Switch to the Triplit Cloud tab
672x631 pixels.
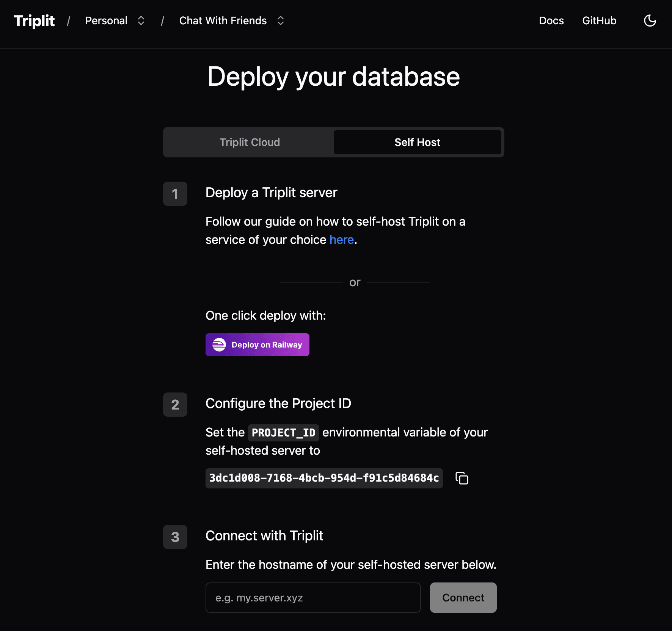250,142
